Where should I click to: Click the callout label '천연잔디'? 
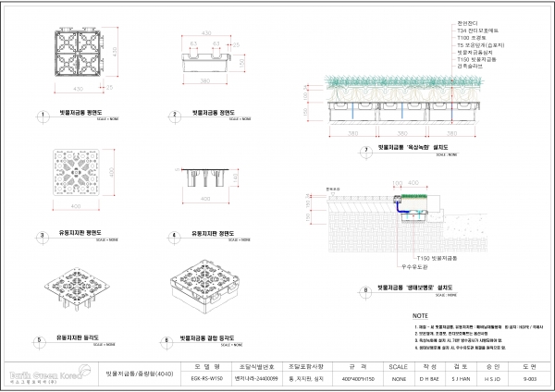click(467, 23)
